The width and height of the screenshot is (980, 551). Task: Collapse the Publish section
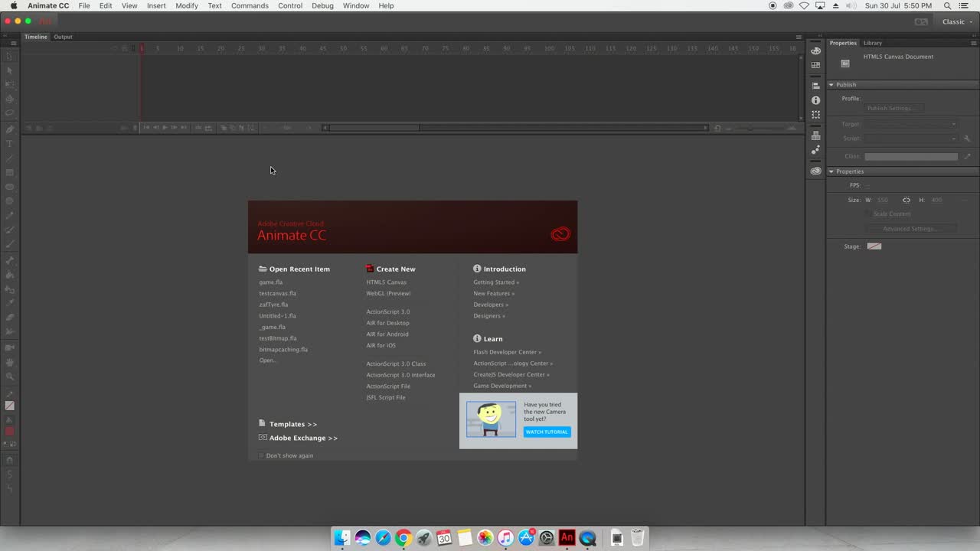[831, 85]
